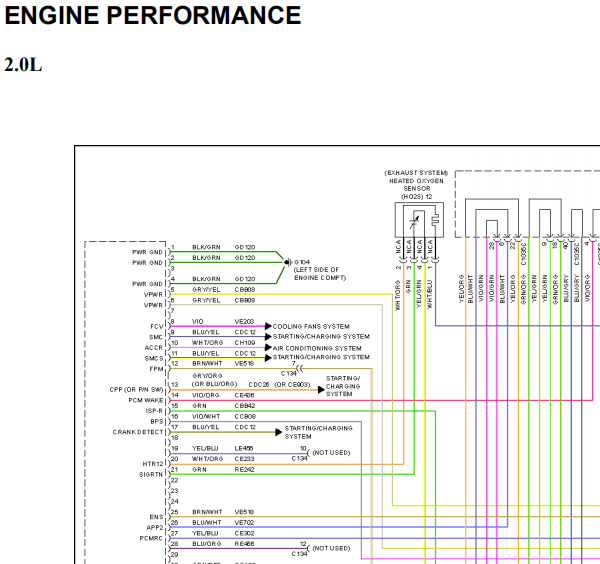Click the BLU/WHT wire color on pin 26
The image size is (600, 564).
click(x=207, y=523)
